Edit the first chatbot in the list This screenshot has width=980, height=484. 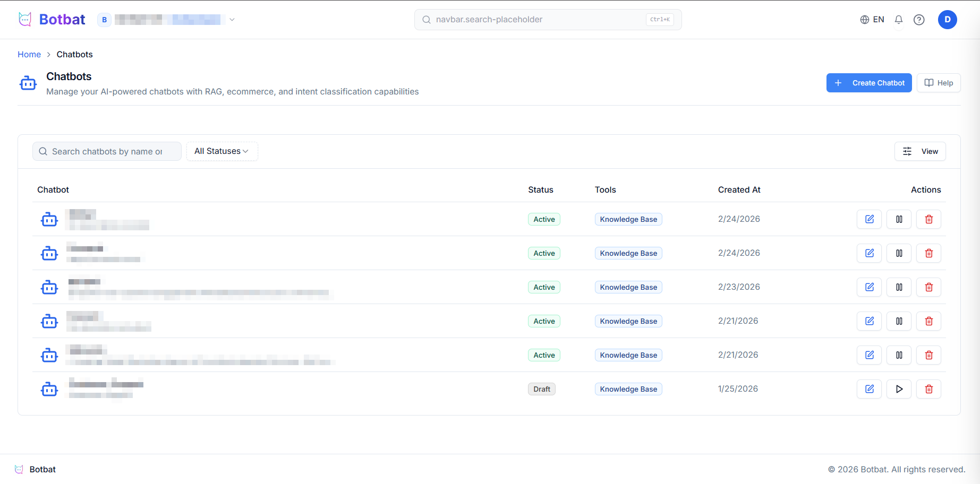(x=869, y=219)
